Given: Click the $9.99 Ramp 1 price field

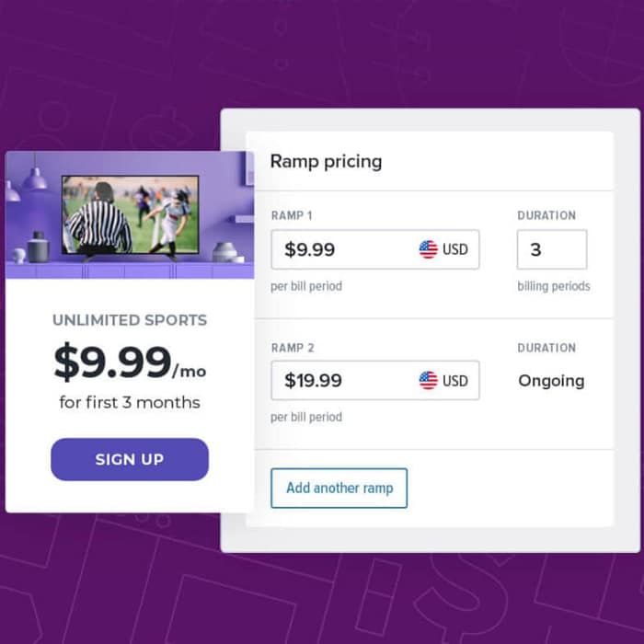Looking at the screenshot, I should click(340, 249).
